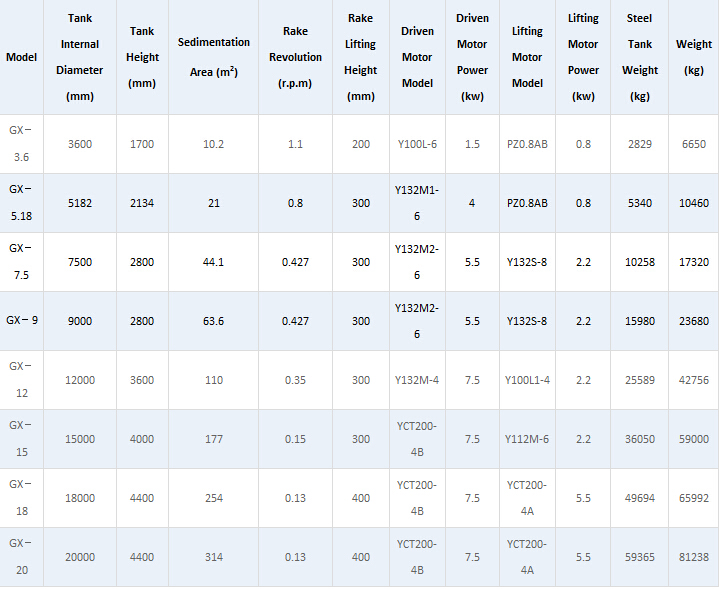
Task: Select the GX-20 model cell
Action: coord(21,557)
